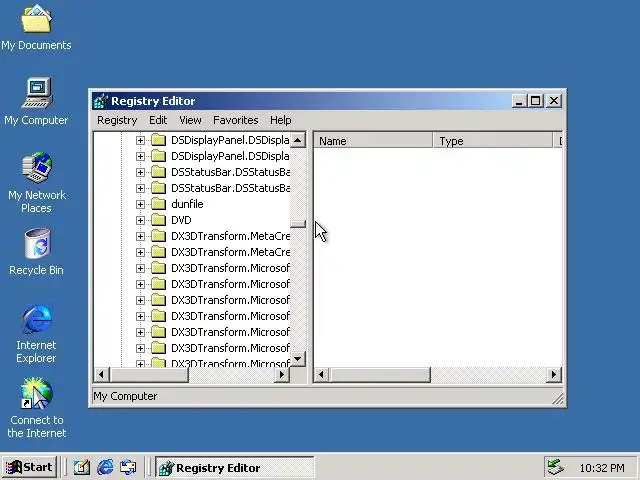Click the tree pane horizontal scrollbar thumb
640x480 pixels.
coord(149,374)
